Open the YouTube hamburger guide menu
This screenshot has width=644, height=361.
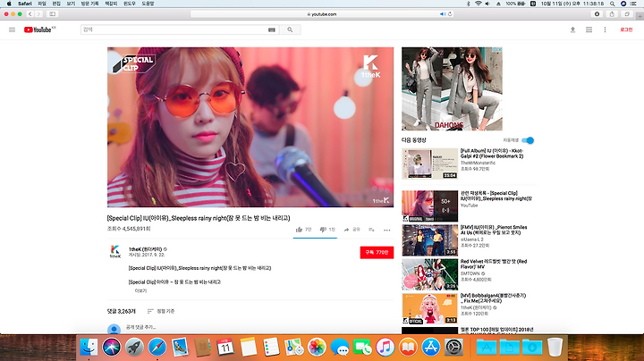(x=12, y=29)
